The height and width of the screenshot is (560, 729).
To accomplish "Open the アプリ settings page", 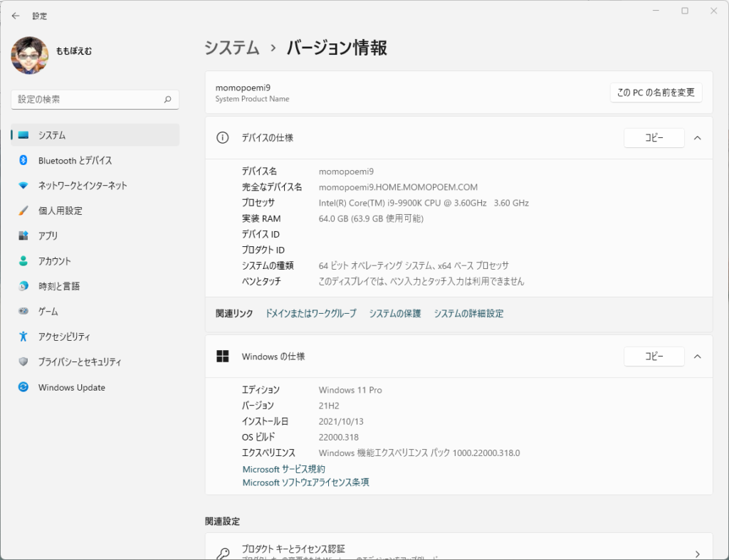I will click(48, 236).
